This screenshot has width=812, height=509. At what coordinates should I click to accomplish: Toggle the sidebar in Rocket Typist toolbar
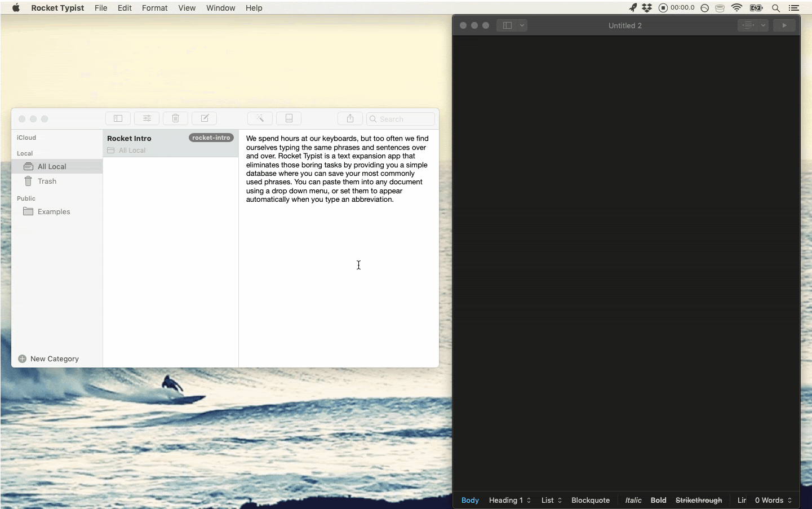[x=118, y=118]
